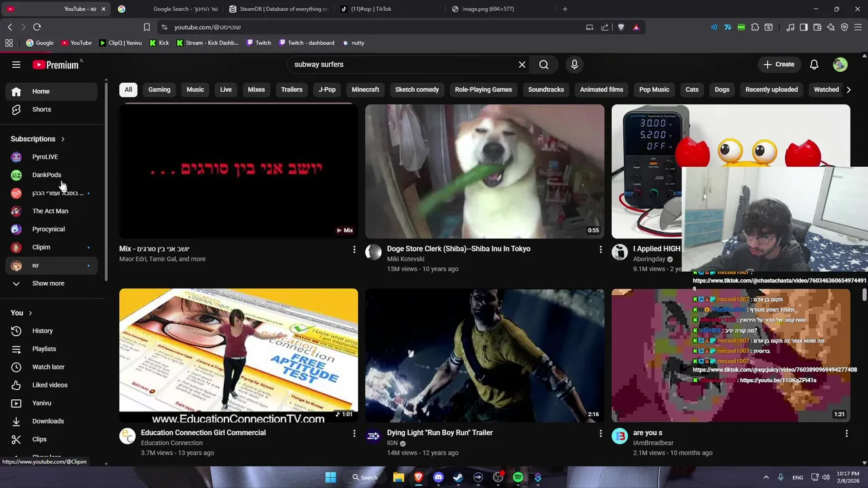Switch to the TikTok browser tab
This screenshot has width=868, height=488.
pos(390,9)
